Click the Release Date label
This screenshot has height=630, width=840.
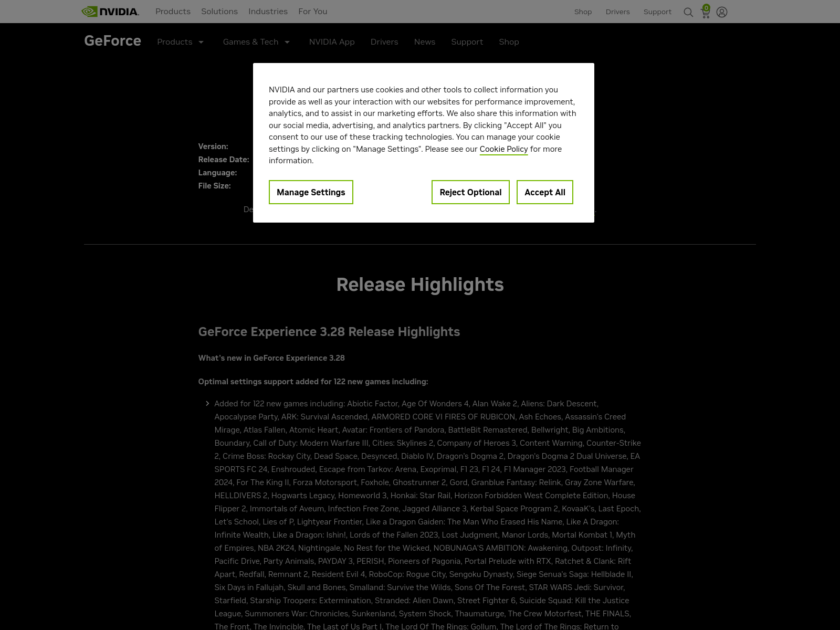(224, 160)
